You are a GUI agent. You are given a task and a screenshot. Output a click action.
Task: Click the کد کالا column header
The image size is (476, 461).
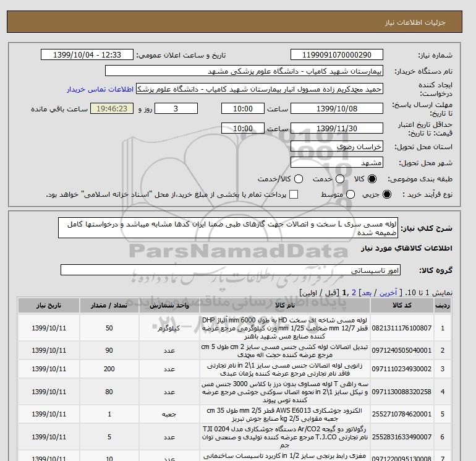tap(402, 306)
